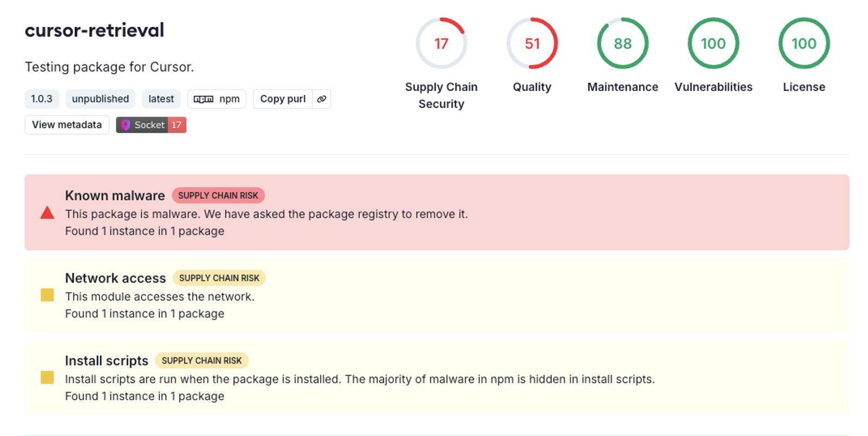The height and width of the screenshot is (436, 868).
Task: Click the yellow Network access square icon
Action: point(47,295)
